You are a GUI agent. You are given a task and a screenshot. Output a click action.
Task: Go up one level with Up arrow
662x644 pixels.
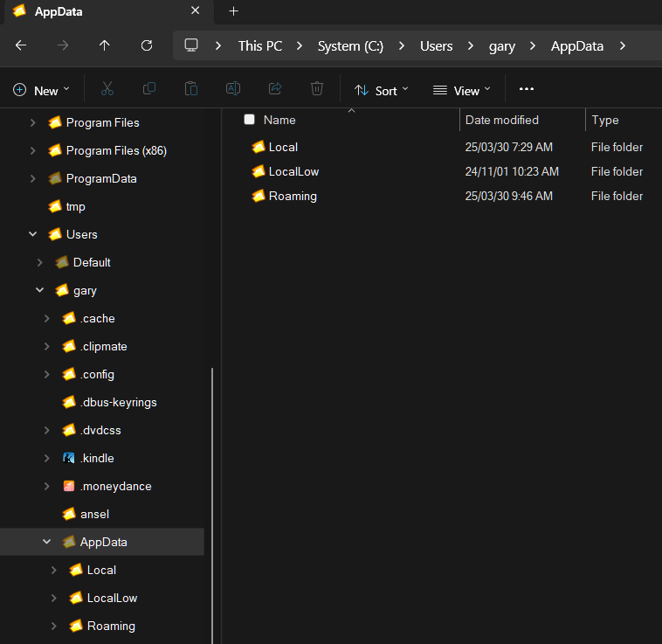(105, 45)
